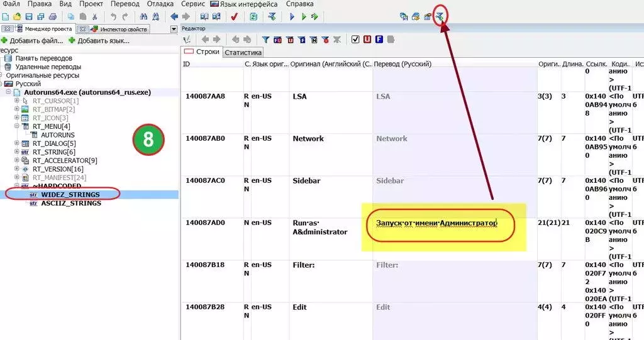Click the blue play run icon
Screen dimensions: 644x340
pyautogui.click(x=292, y=17)
